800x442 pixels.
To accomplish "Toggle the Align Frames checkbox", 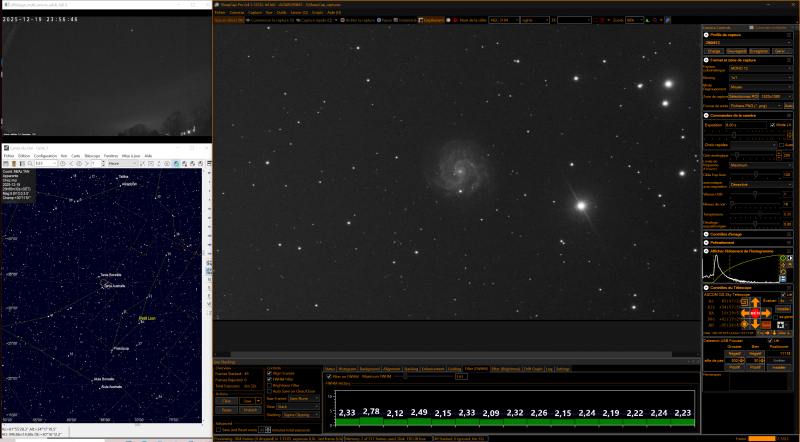I will point(269,374).
